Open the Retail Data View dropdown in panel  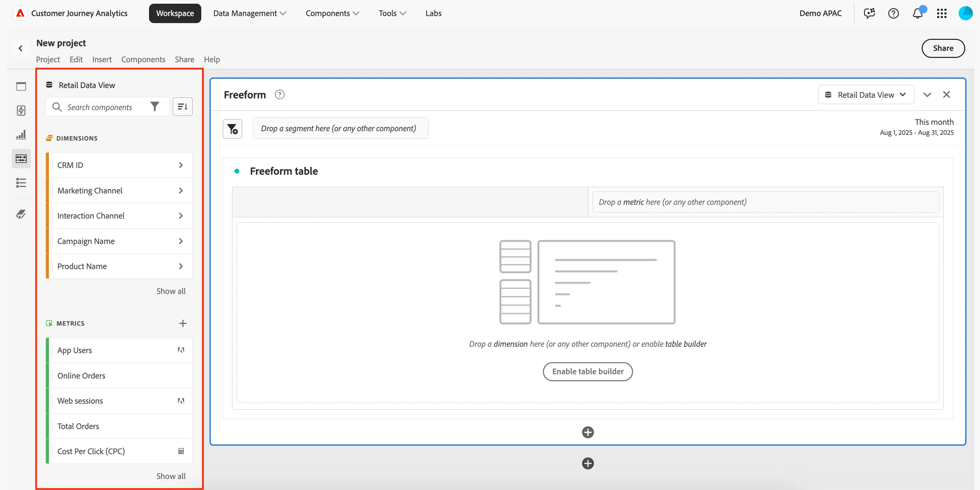[x=866, y=95]
